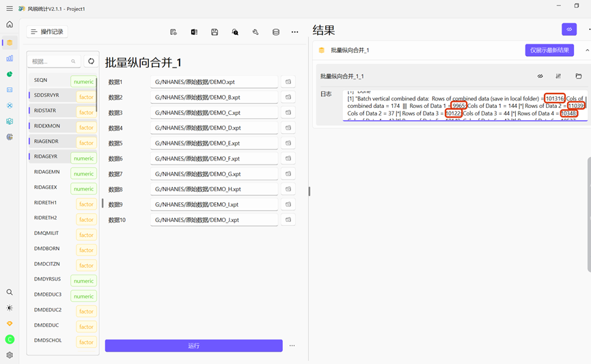Open the blue table module in the sidebar
The width and height of the screenshot is (591, 364).
click(10, 89)
